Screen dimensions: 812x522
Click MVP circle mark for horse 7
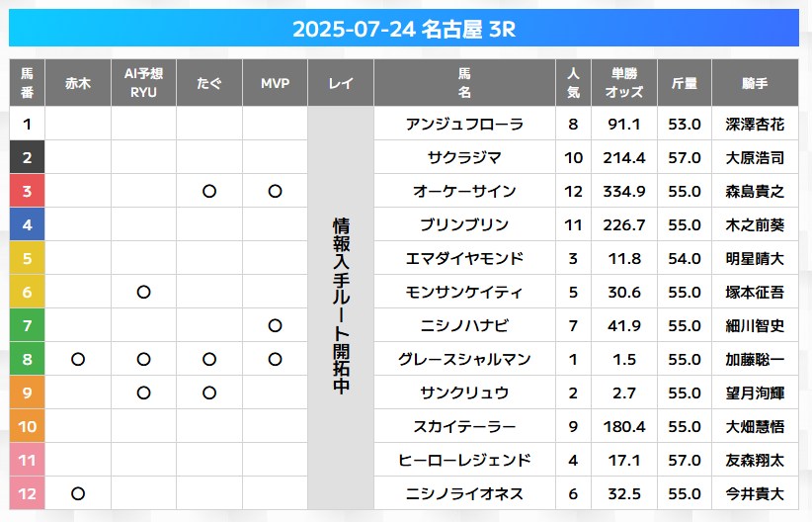point(275,325)
